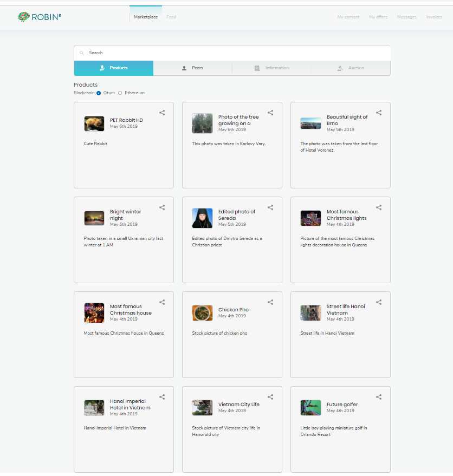Share the PET Rabbit HD product
453x476 pixels.
click(162, 113)
